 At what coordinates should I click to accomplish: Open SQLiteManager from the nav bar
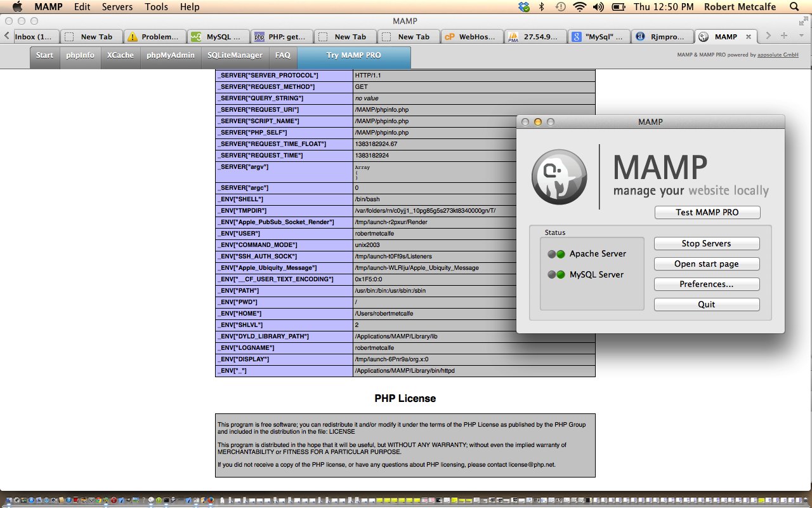pos(235,56)
